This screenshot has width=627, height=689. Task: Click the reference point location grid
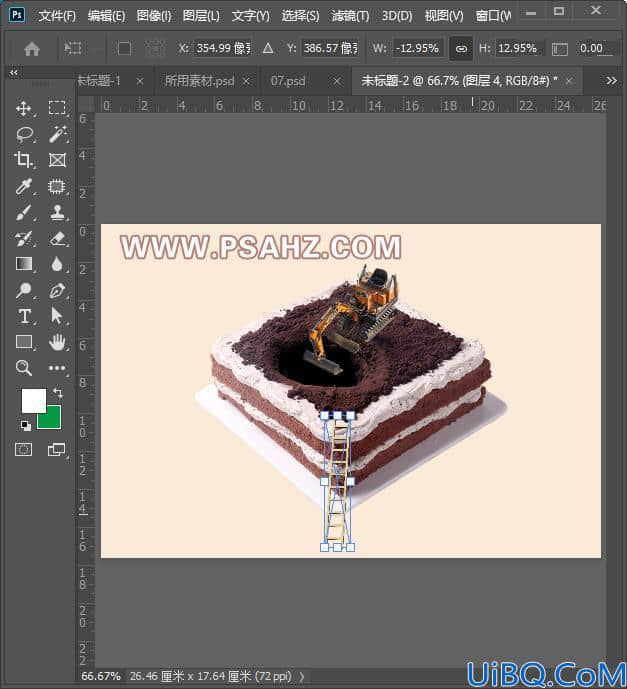click(155, 48)
